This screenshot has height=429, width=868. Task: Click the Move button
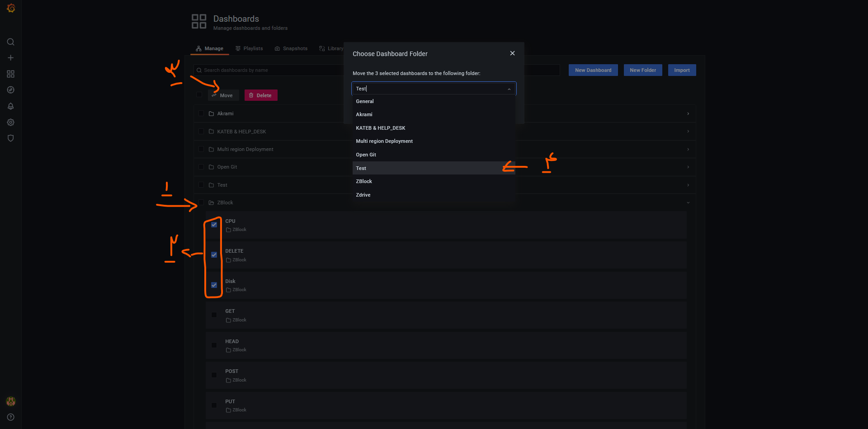coord(223,95)
